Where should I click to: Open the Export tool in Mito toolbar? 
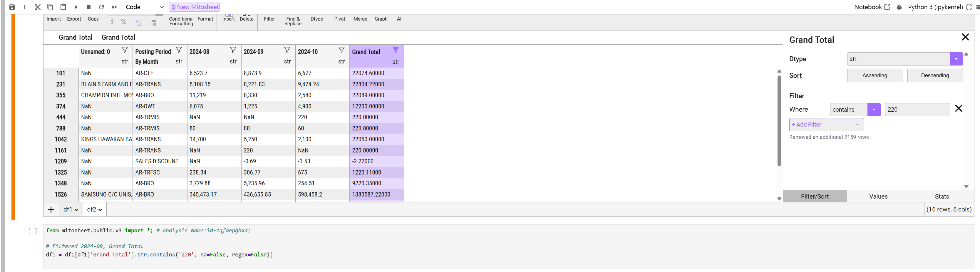tap(74, 19)
